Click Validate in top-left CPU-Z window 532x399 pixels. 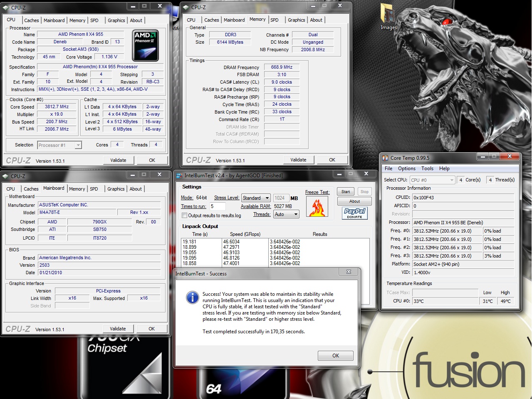(118, 160)
